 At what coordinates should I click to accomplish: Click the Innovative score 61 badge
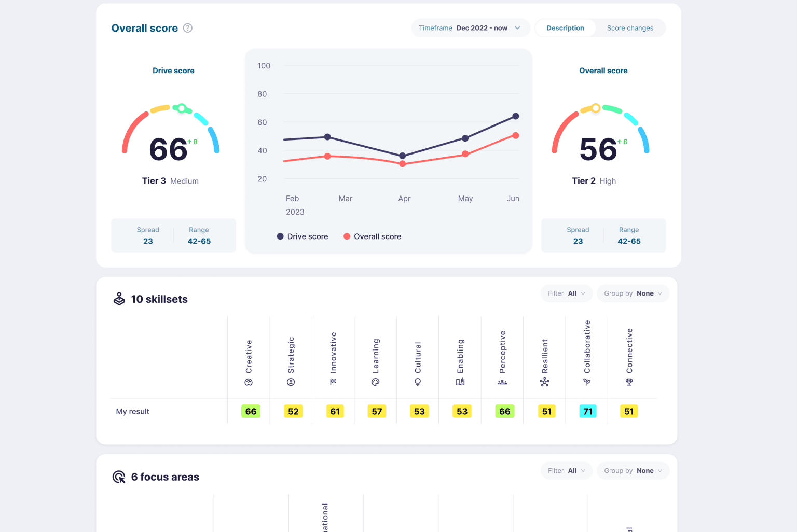tap(335, 411)
